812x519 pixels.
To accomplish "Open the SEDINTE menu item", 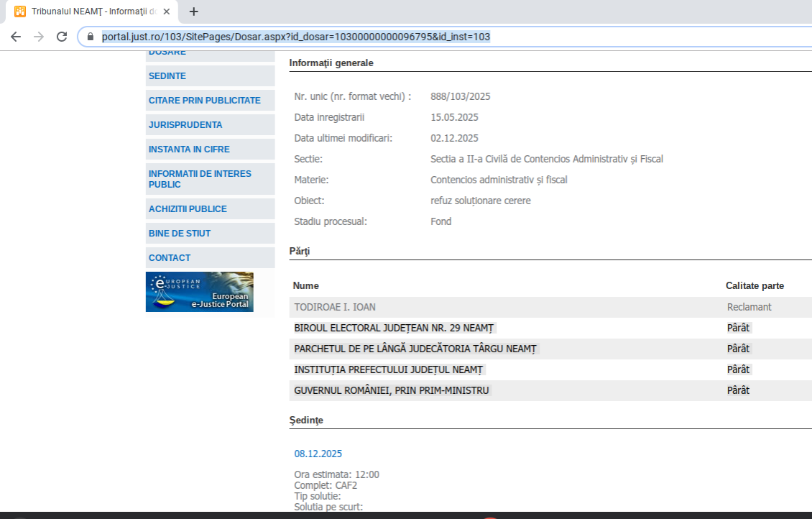I will pos(167,76).
